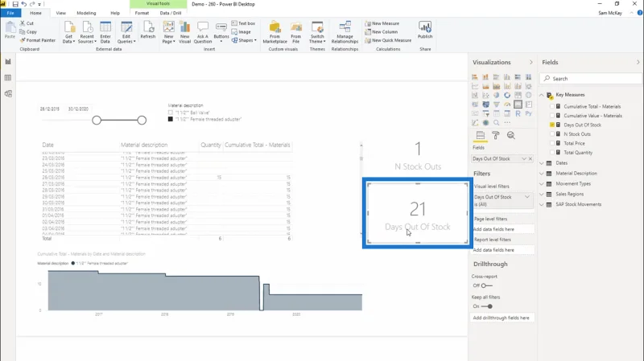This screenshot has width=644, height=361.
Task: Click New Quick Measure button
Action: (x=388, y=40)
